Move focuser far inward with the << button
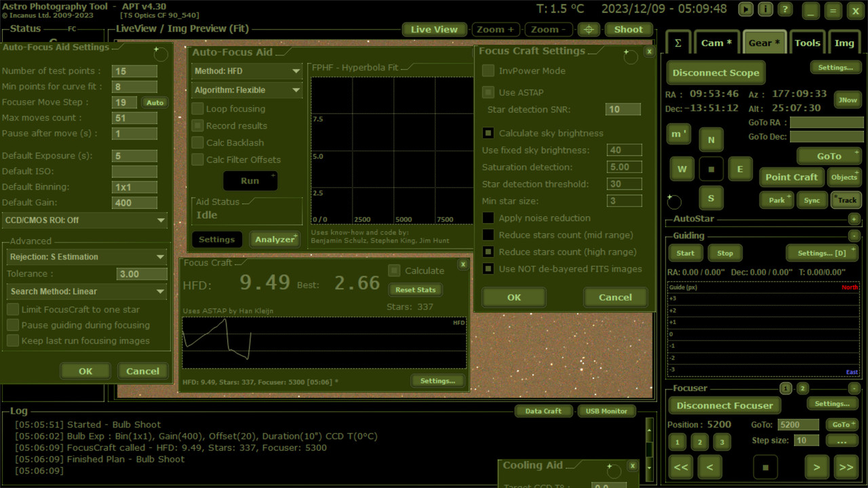 click(x=681, y=467)
